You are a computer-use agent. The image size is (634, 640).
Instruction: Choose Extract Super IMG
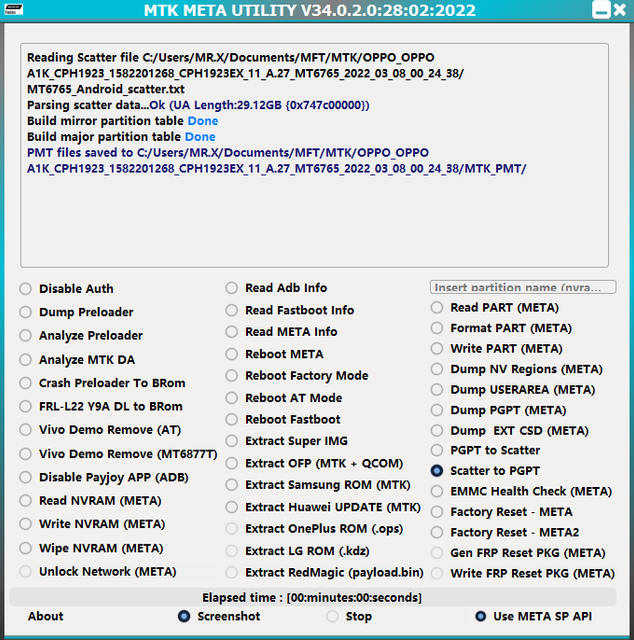click(231, 441)
